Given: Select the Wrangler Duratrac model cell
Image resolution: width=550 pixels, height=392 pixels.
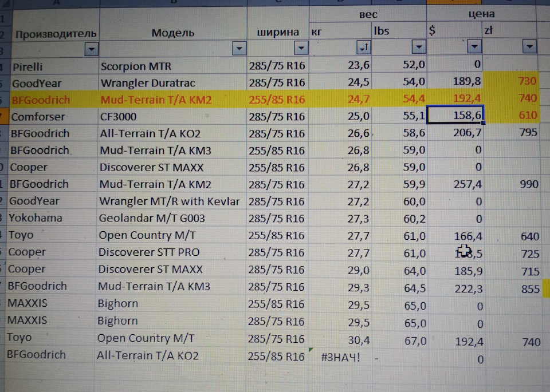Looking at the screenshot, I should pyautogui.click(x=172, y=83).
